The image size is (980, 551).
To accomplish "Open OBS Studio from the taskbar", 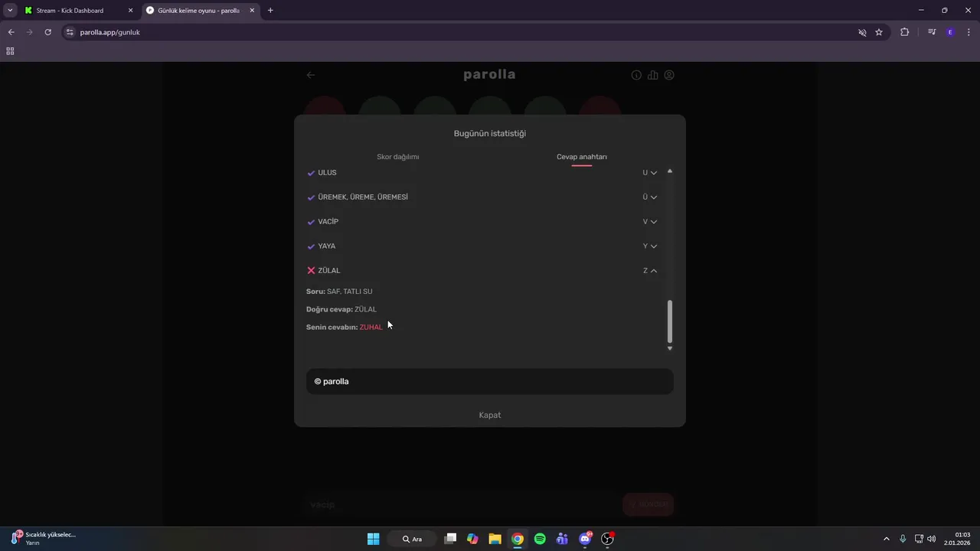I will click(x=607, y=539).
